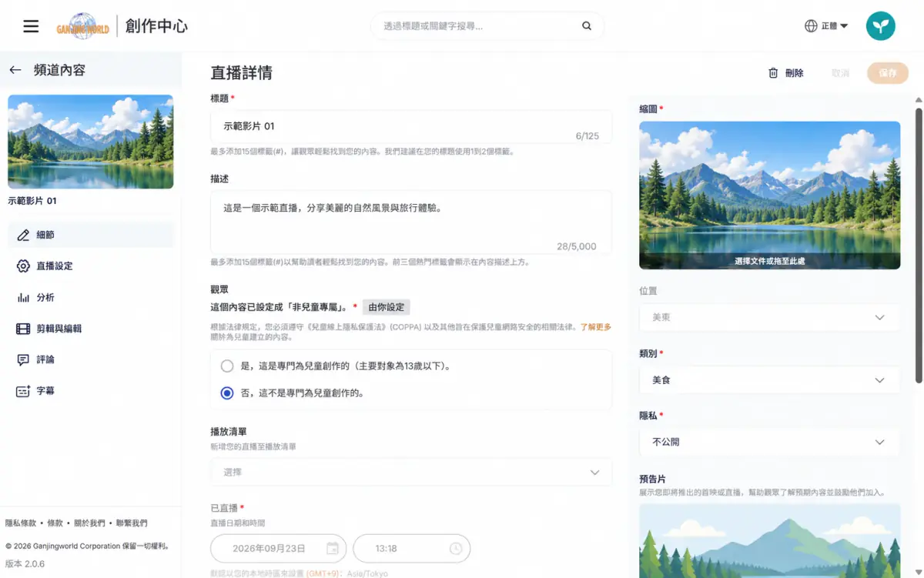Open the 聯繫我們 footer link
924x578 pixels.
point(132,523)
